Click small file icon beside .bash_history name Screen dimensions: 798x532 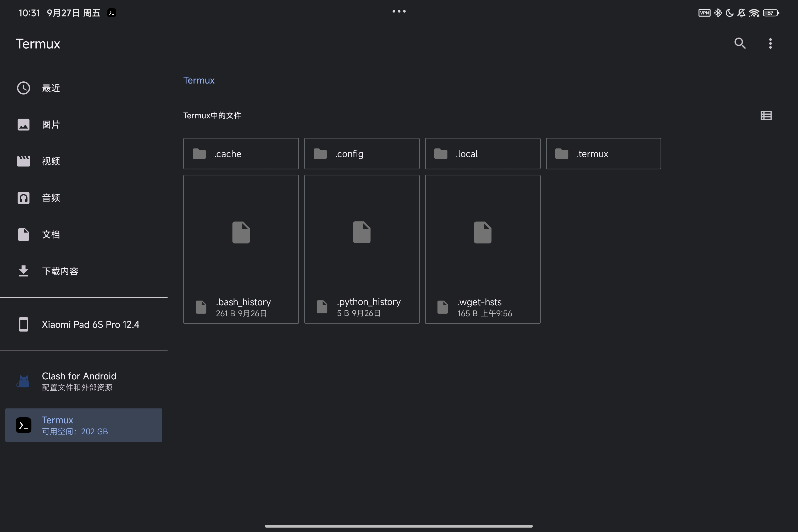point(201,307)
